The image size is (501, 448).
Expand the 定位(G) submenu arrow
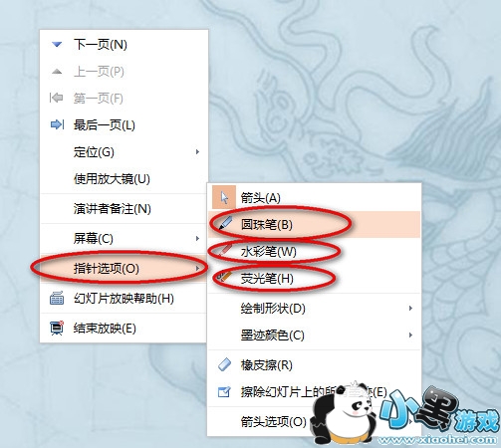tap(197, 151)
